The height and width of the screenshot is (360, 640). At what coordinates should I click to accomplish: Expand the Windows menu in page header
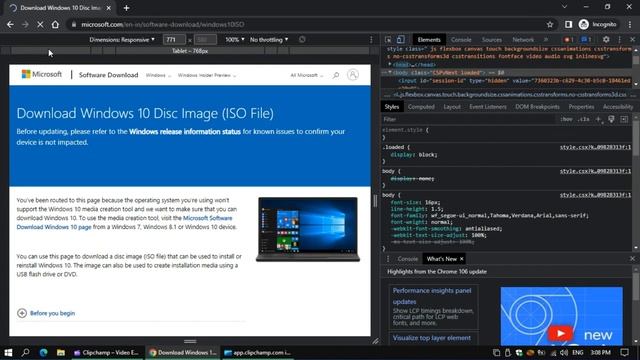tap(158, 75)
